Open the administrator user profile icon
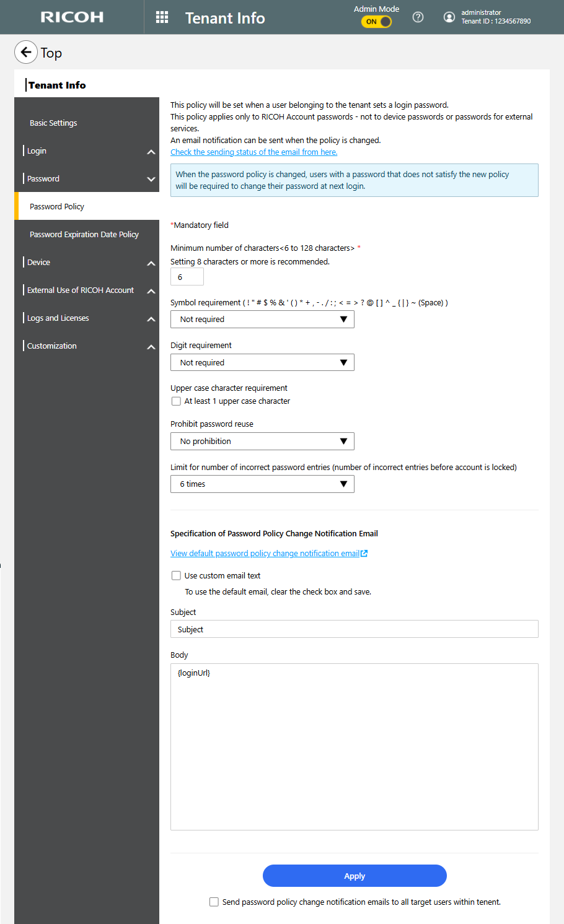The height and width of the screenshot is (924, 564). click(449, 17)
